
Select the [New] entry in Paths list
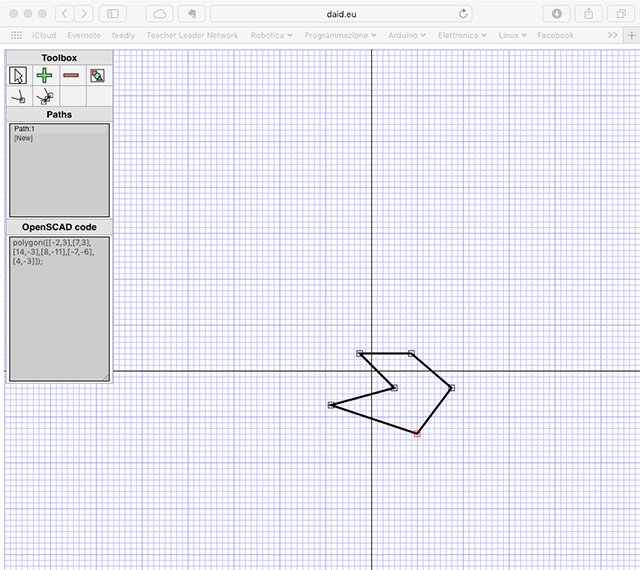tap(24, 138)
